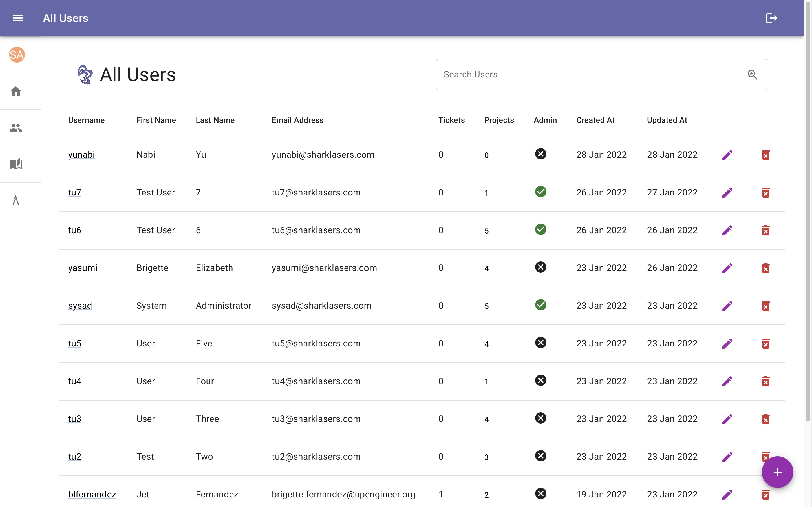Image resolution: width=812 pixels, height=507 pixels.
Task: Edit blfernandez with the pencil icon
Action: pyautogui.click(x=727, y=494)
